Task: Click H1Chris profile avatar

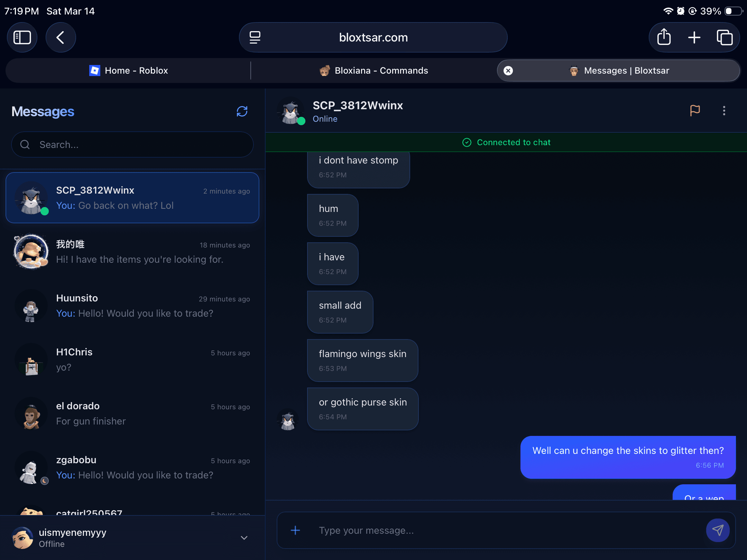Action: point(31,360)
